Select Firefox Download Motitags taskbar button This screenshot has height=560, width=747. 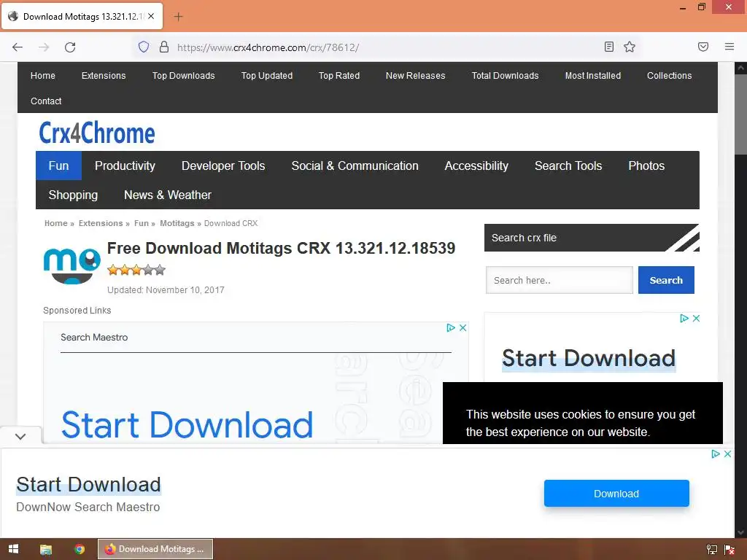pyautogui.click(x=155, y=549)
